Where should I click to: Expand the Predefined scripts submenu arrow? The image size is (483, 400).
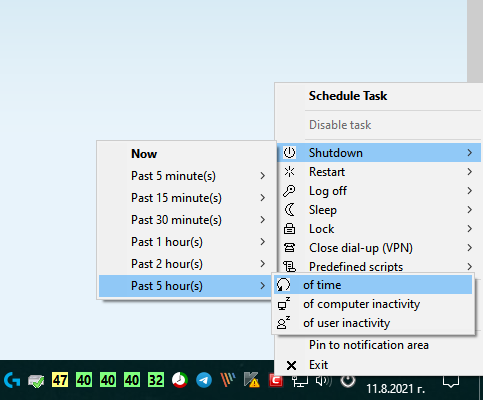point(470,266)
